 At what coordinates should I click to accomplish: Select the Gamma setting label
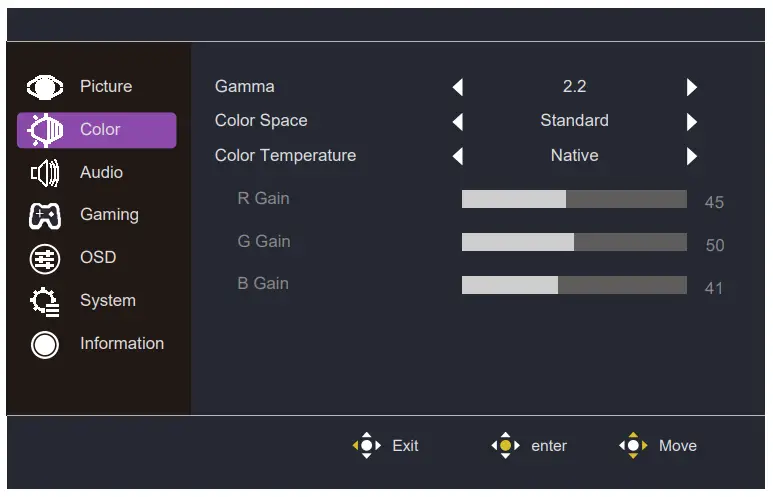coord(245,87)
